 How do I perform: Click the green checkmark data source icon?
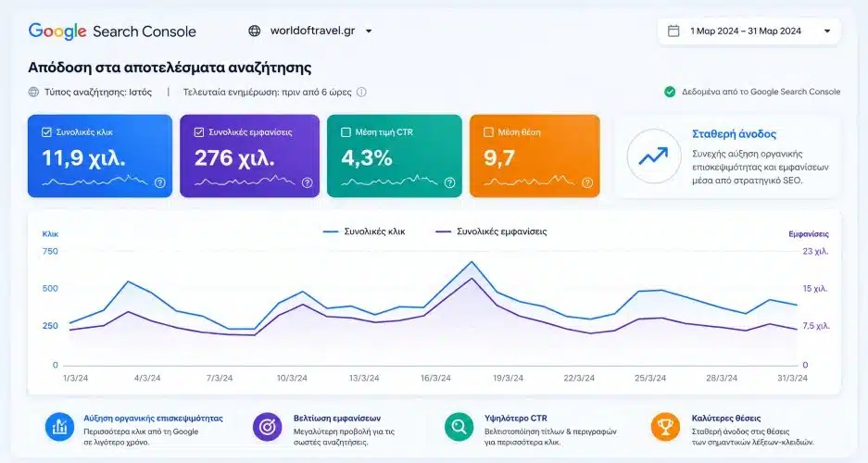coord(670,92)
